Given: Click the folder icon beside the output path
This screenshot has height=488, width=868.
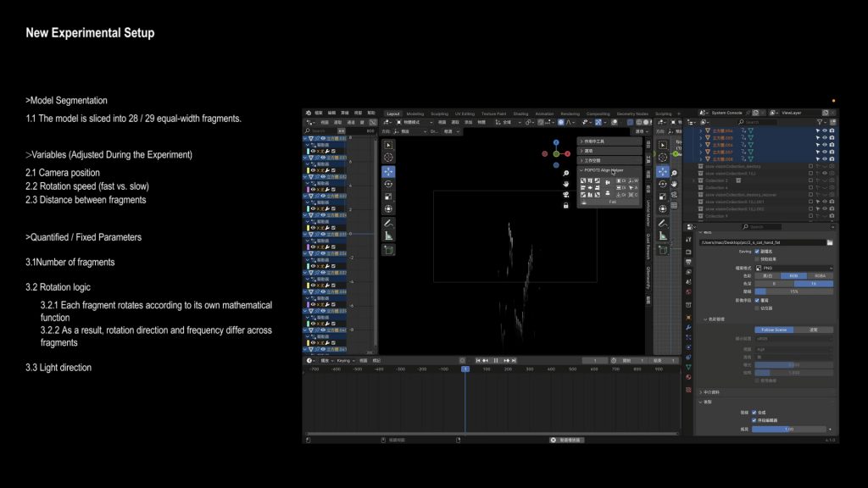Looking at the screenshot, I should click(830, 242).
